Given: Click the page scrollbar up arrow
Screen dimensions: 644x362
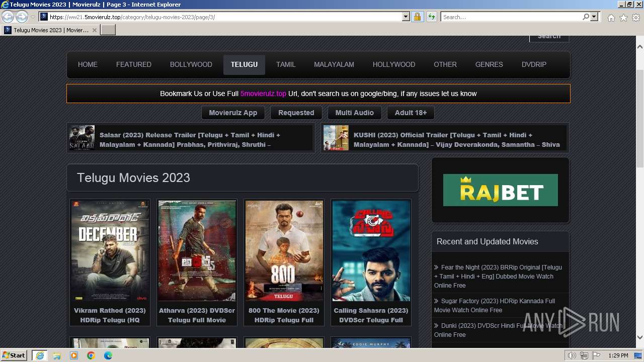Looking at the screenshot, I should pos(640,46).
